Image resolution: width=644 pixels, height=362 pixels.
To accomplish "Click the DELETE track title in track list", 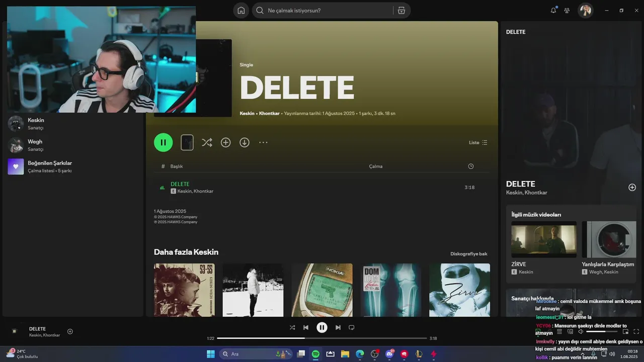I will tap(180, 184).
